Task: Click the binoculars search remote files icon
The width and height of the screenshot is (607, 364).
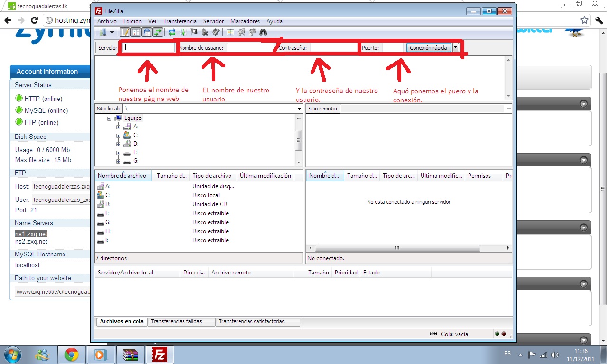Action: point(263,32)
